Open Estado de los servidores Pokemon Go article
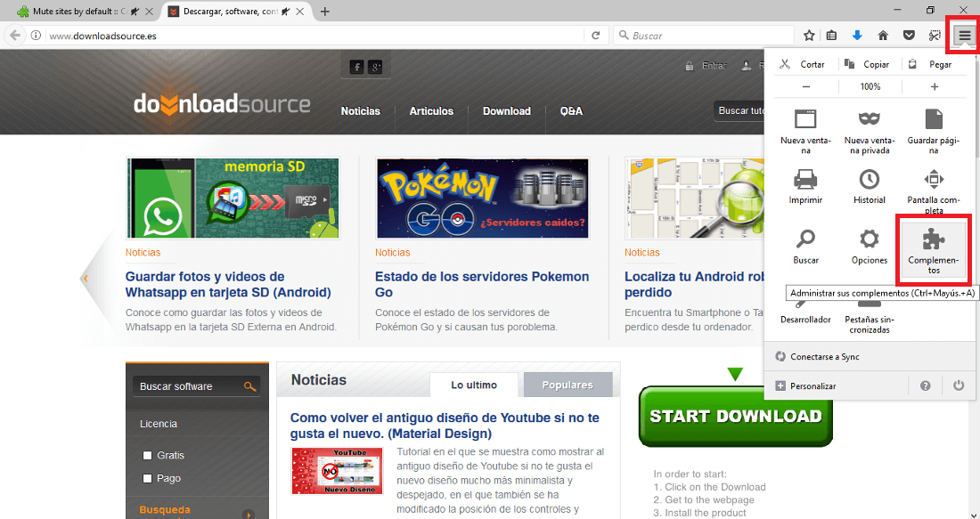 pos(482,284)
